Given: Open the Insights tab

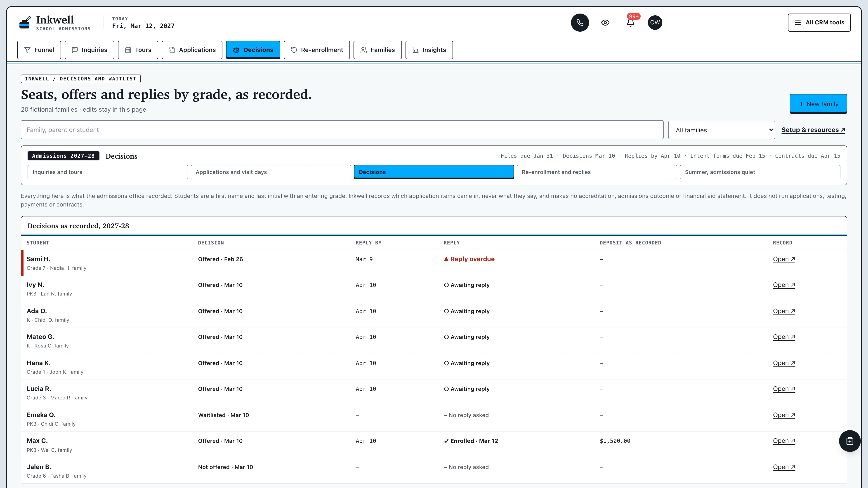Looking at the screenshot, I should pos(429,50).
